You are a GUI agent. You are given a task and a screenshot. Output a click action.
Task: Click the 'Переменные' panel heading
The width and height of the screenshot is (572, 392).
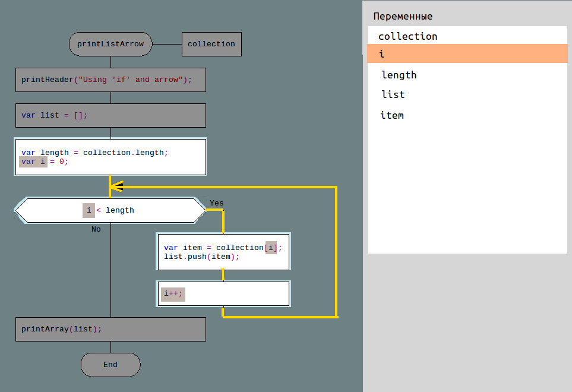(403, 16)
